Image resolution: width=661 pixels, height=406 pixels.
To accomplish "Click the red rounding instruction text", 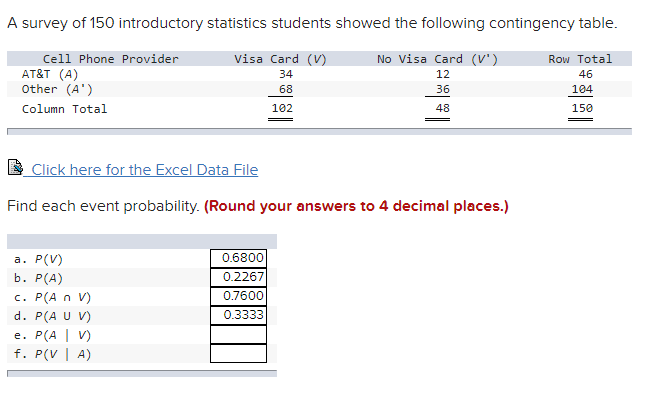I will click(x=356, y=207).
